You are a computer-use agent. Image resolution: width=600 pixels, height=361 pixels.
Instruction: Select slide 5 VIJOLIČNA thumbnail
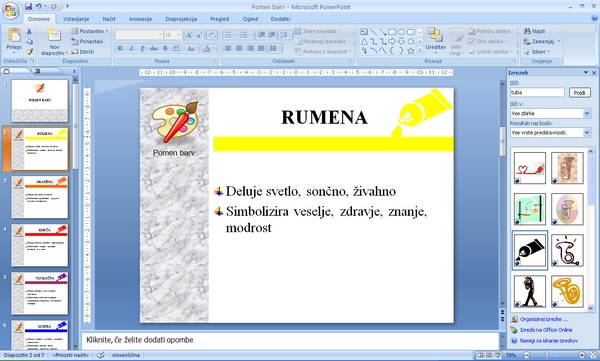point(40,293)
